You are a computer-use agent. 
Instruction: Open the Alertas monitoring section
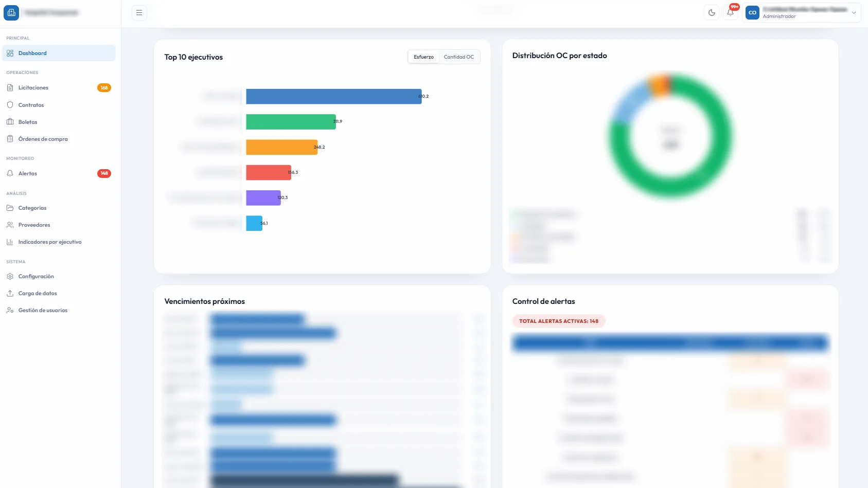click(27, 173)
